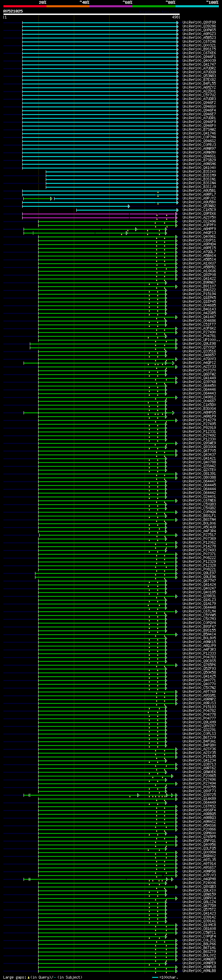Click the cyan alignment bar for UniRef100_C1K5C9
Screen dimensions: 222x980
127,210
